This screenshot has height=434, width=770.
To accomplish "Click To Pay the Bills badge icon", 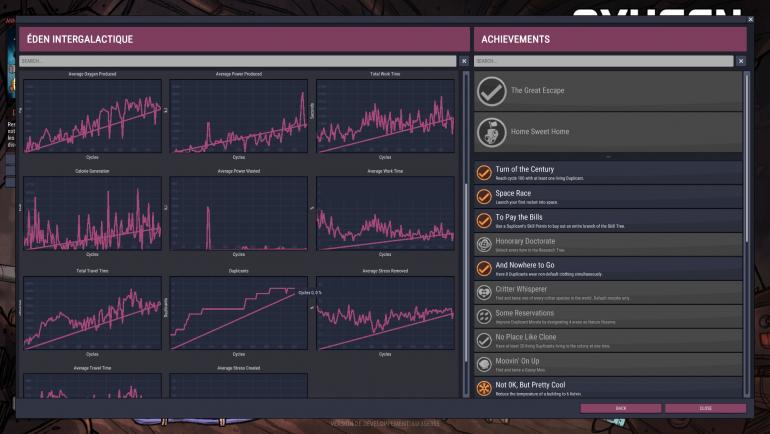I will (484, 221).
